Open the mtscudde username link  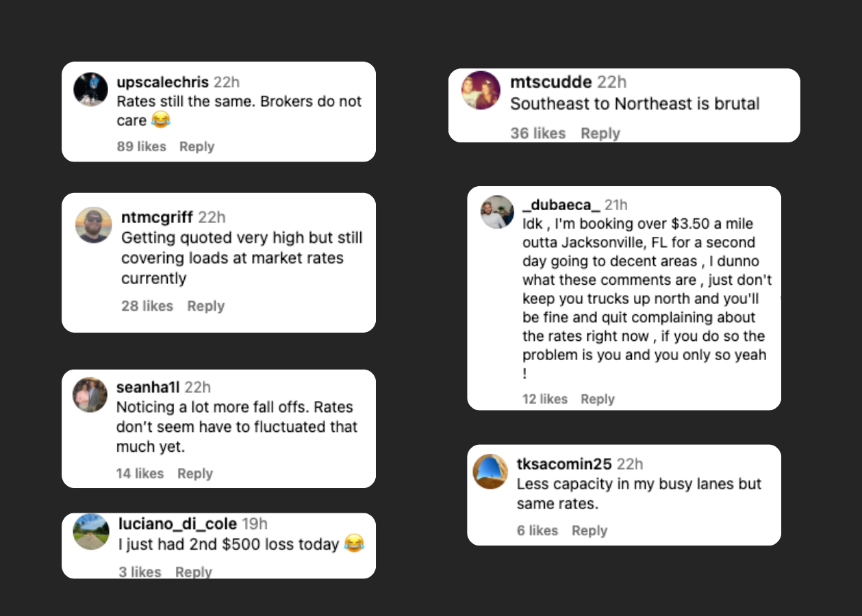[x=550, y=82]
